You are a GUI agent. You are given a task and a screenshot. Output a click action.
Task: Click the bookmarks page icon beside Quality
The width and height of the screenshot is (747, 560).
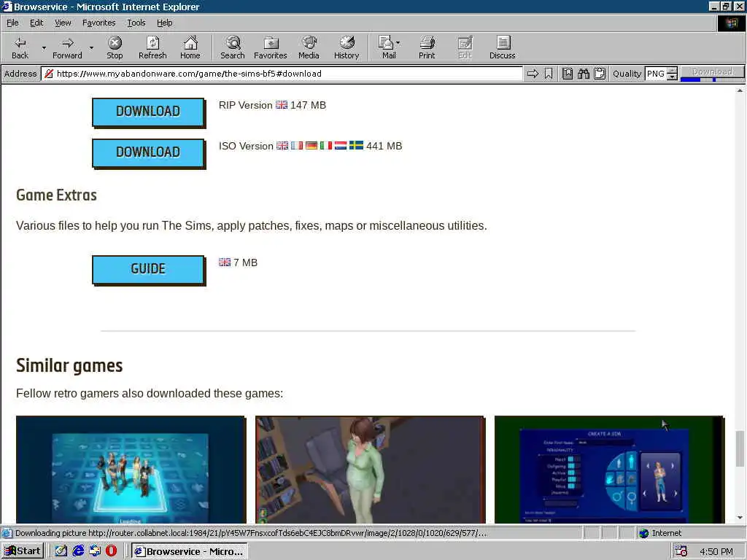click(568, 74)
